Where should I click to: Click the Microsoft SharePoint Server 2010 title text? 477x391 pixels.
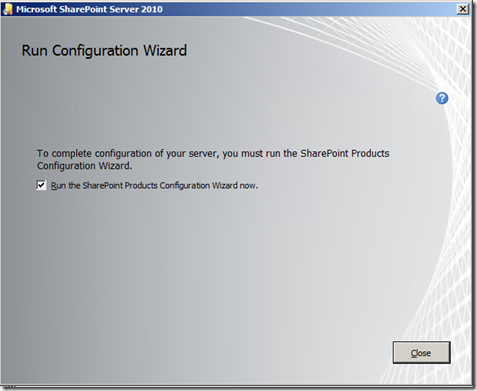click(x=89, y=9)
